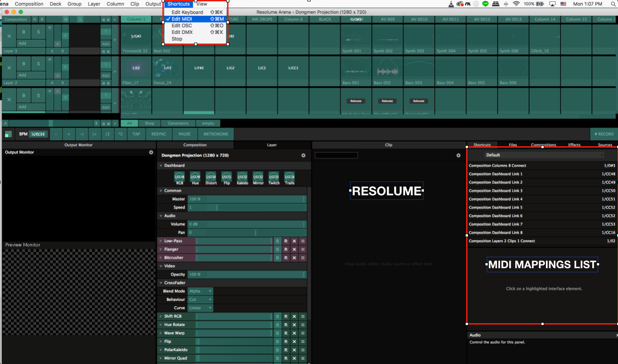618x364 pixels.
Task: Click the Trails dashboard knob
Action: pos(290,176)
